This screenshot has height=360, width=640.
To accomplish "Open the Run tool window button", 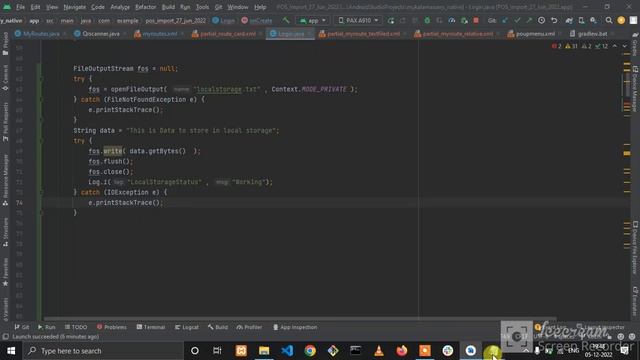I will click(47, 327).
